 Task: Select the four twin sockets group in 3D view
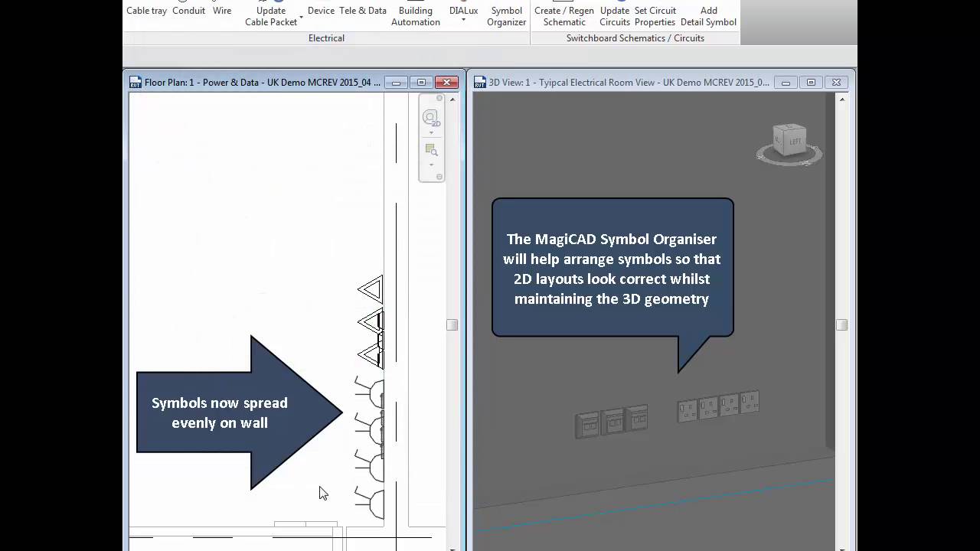pos(718,406)
